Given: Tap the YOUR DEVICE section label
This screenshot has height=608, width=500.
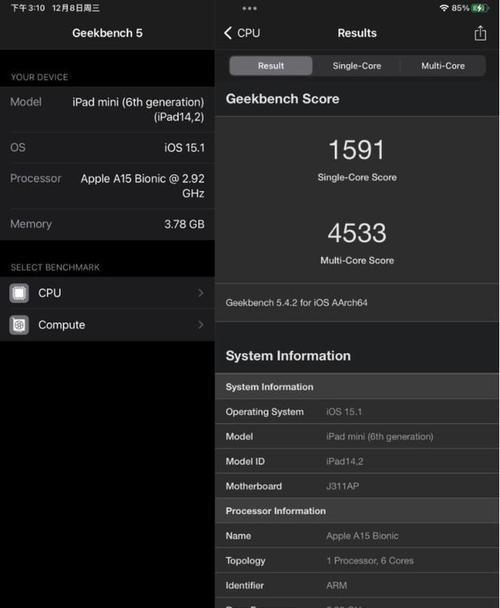Looking at the screenshot, I should (x=39, y=77).
